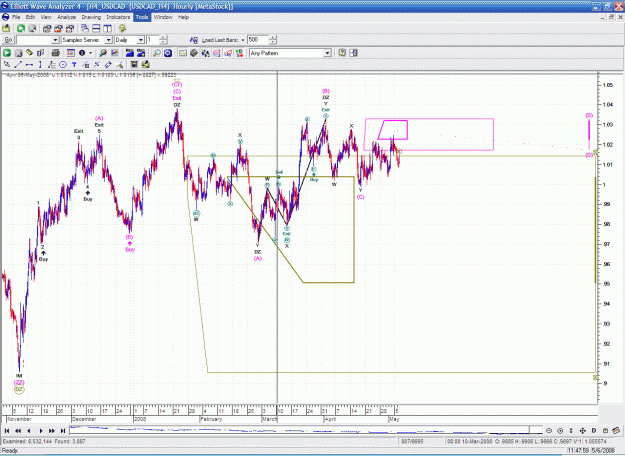Image resolution: width=625 pixels, height=456 pixels.
Task: Click the Go button
Action: 8,40
